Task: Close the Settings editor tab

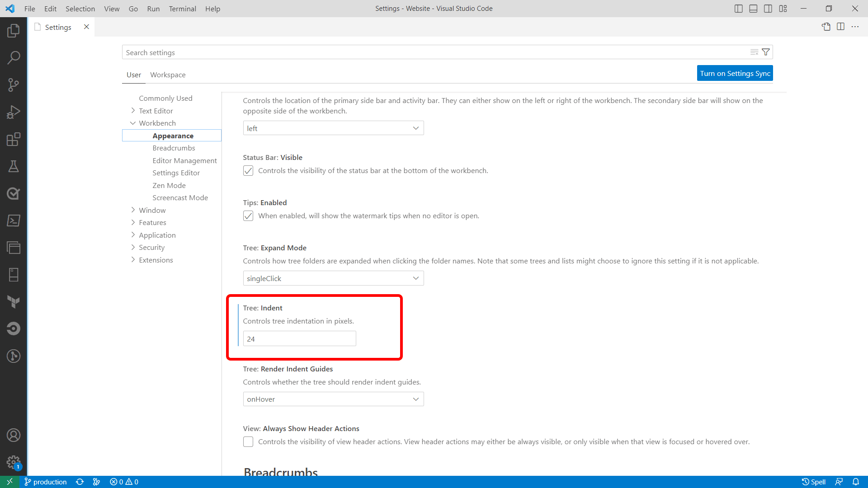Action: pyautogui.click(x=86, y=27)
